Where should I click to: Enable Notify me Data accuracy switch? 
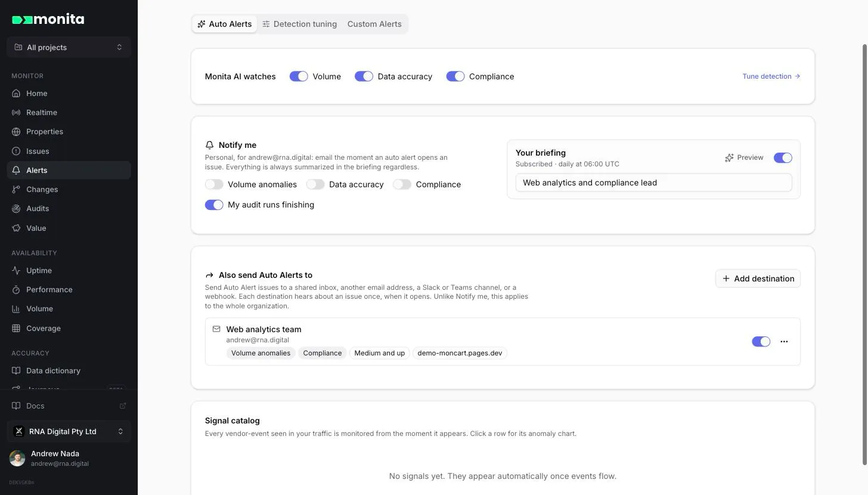315,184
